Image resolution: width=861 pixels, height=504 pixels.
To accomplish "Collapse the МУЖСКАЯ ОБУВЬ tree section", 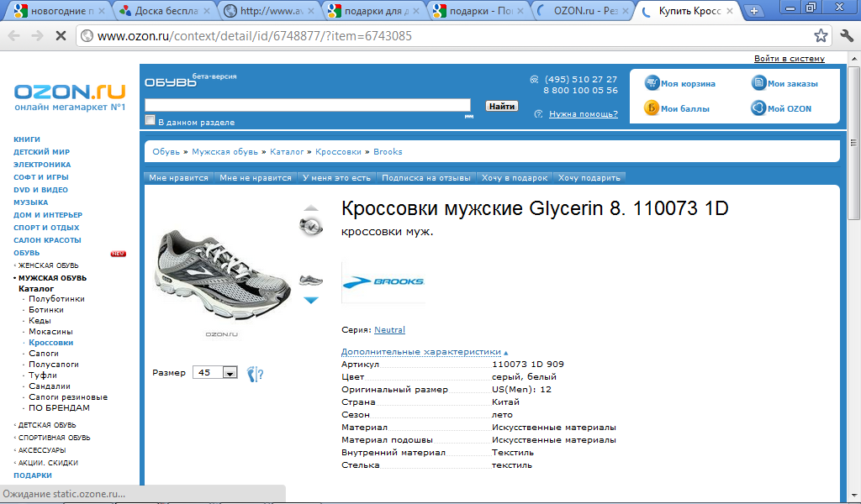I will point(15,278).
